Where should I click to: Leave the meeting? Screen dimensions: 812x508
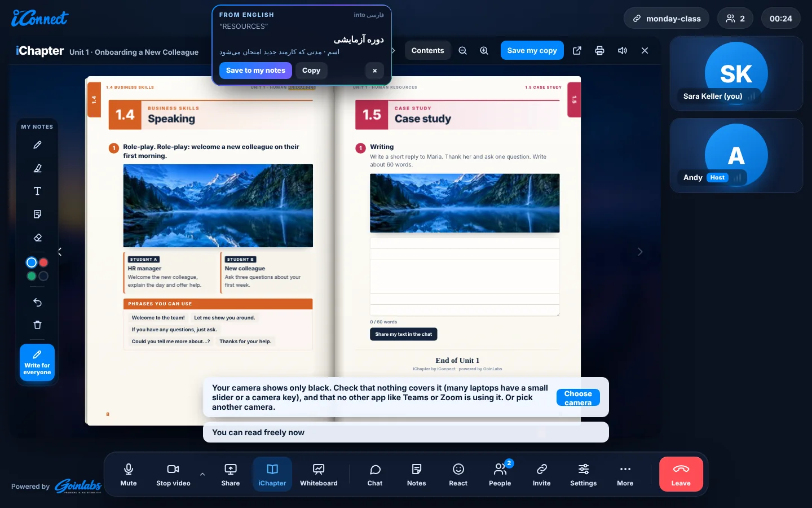pyautogui.click(x=681, y=474)
